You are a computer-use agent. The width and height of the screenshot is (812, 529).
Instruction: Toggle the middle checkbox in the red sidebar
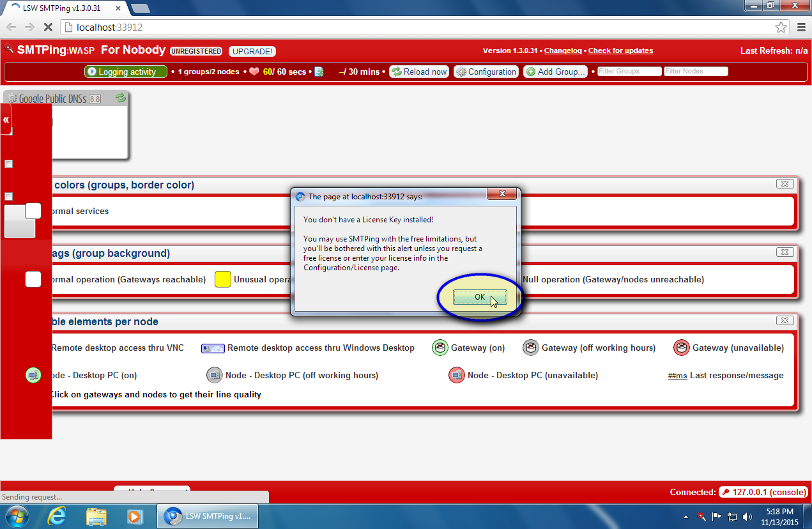pyautogui.click(x=9, y=164)
